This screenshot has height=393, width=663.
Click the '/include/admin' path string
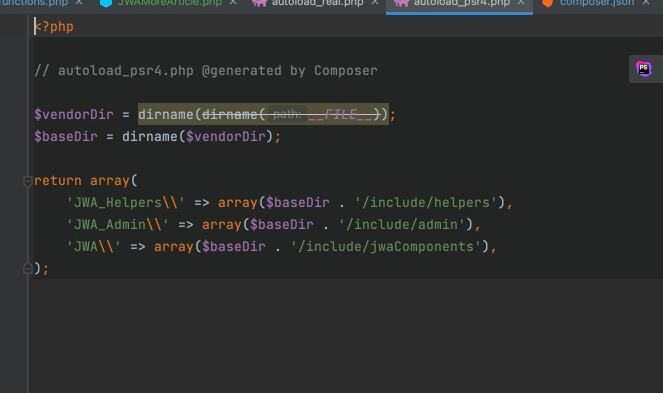402,225
